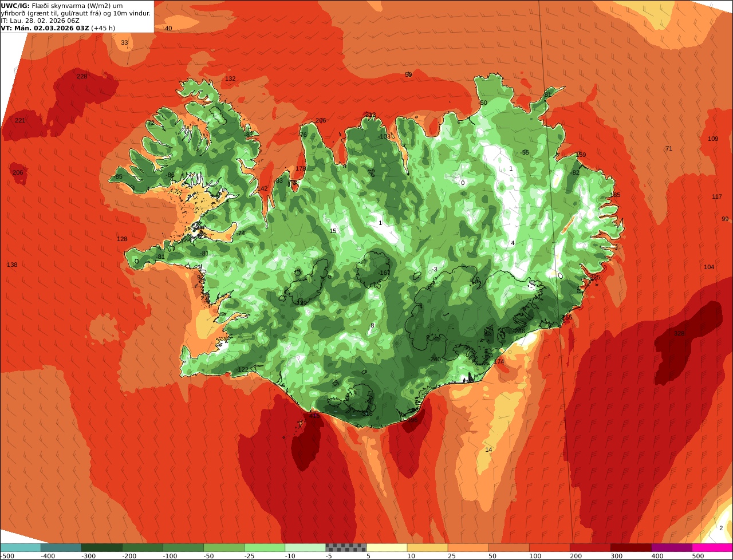
Task: Click the '132' value north of the Westfjords
Action: (230, 78)
